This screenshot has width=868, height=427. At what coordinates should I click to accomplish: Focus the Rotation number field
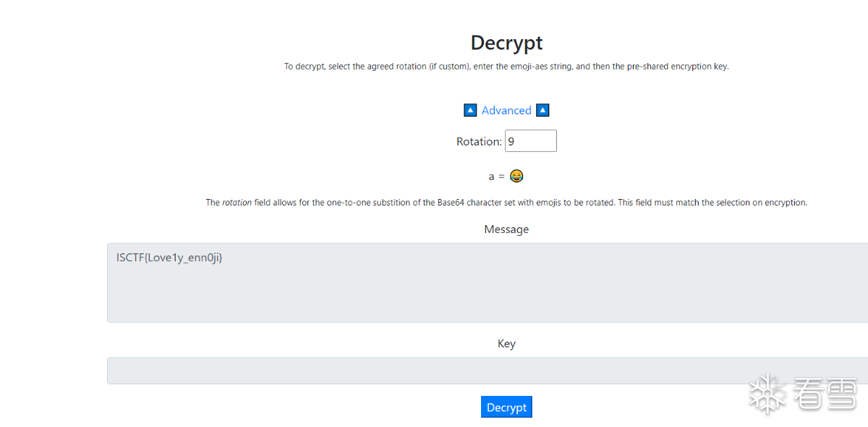(x=530, y=141)
